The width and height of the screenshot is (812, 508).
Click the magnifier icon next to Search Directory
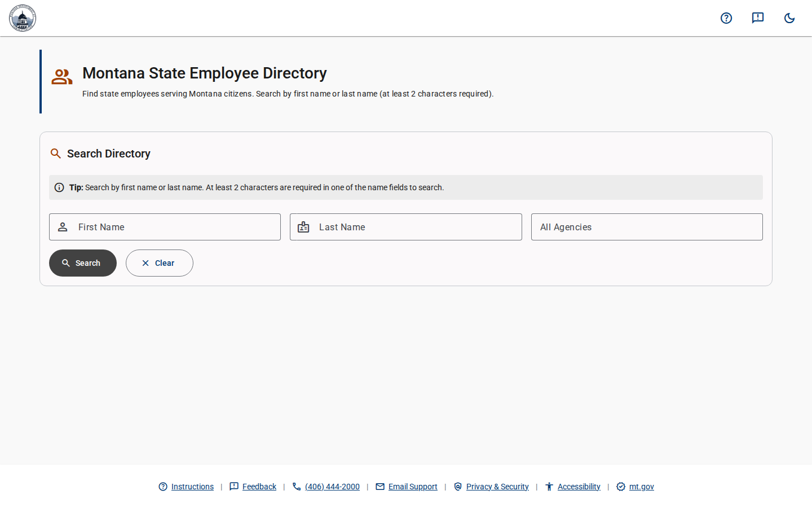pos(56,154)
